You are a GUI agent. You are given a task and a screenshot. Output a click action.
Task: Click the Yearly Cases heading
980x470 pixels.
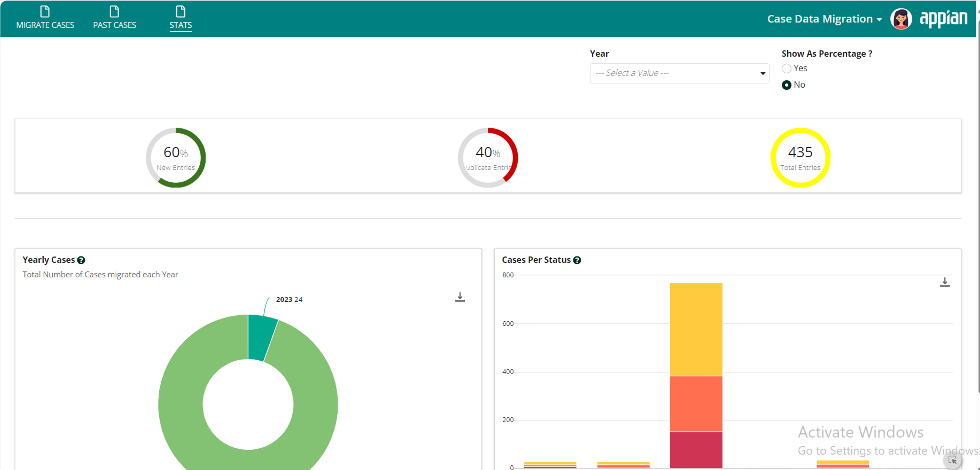point(49,260)
